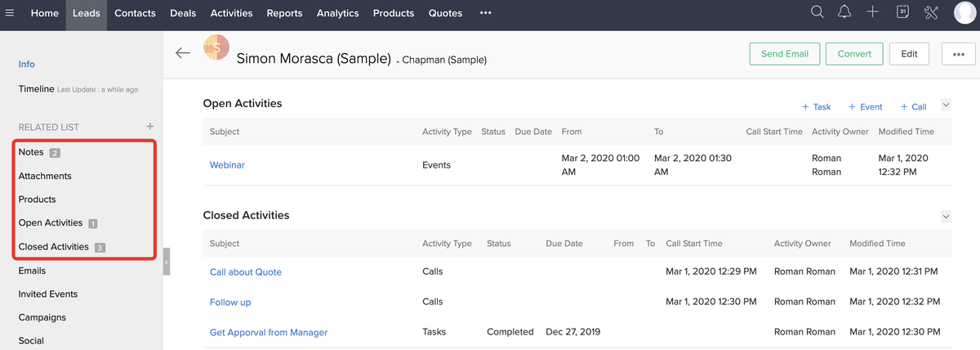Open the Analytics tab
This screenshot has width=980, height=350.
click(338, 13)
